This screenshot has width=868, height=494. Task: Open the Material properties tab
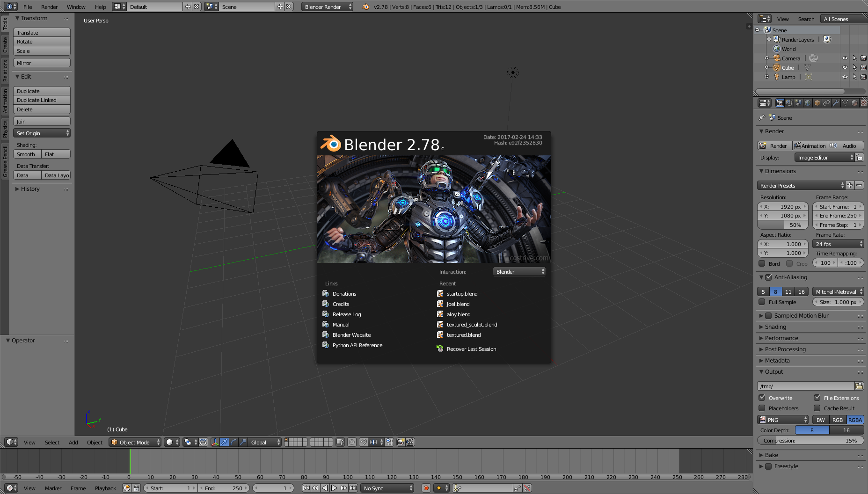coord(854,103)
